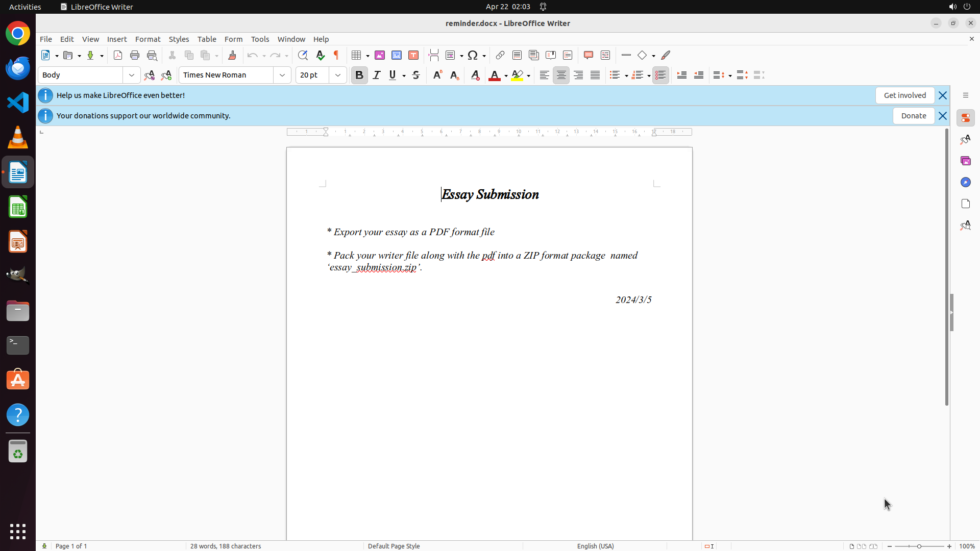This screenshot has width=980, height=551.
Task: Toggle Italic formatting button
Action: tap(377, 75)
